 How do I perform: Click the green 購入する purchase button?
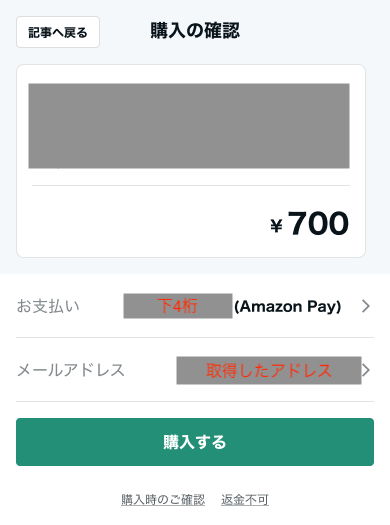click(195, 442)
